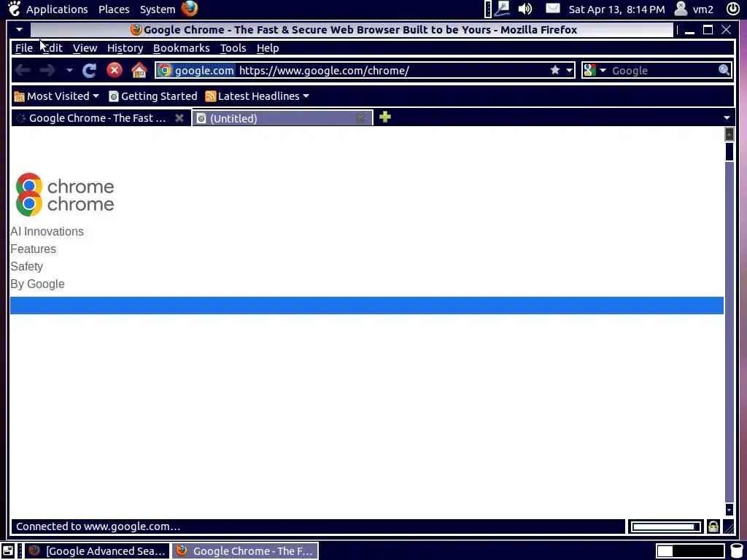Open the Bookmarks menu
This screenshot has width=747, height=560.
(x=181, y=48)
